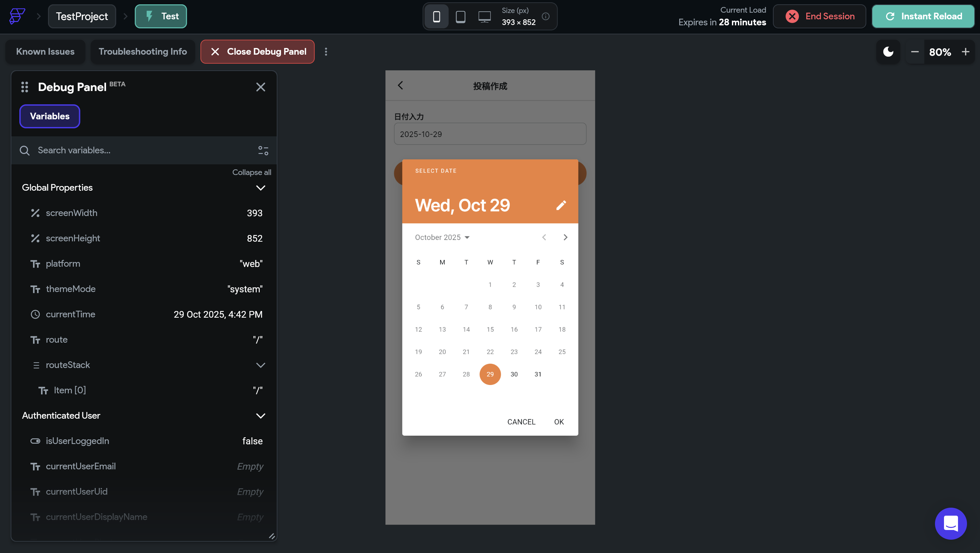980x553 pixels.
Task: Switch to desktop device preview icon
Action: click(x=484, y=16)
